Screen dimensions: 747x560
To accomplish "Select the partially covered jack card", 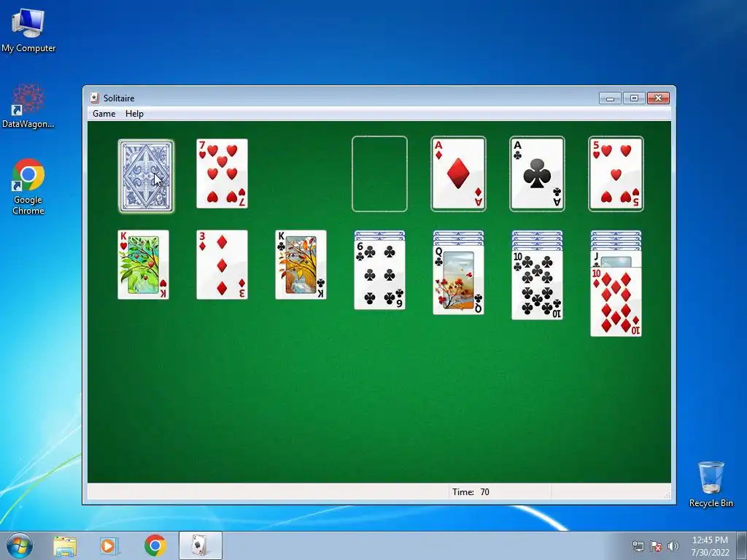I will [616, 260].
